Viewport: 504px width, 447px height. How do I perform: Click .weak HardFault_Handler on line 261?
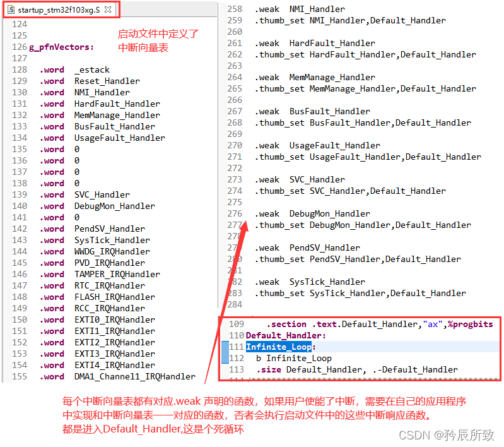[315, 44]
